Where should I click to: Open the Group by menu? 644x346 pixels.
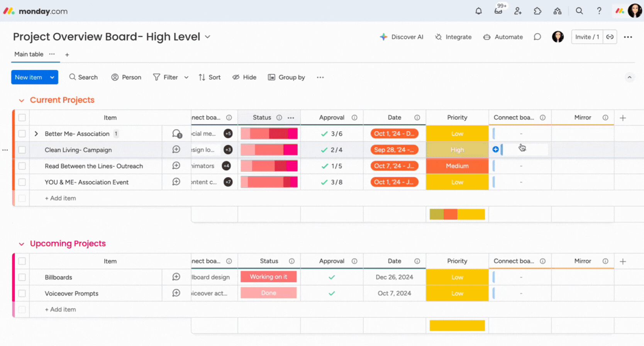pyautogui.click(x=286, y=77)
